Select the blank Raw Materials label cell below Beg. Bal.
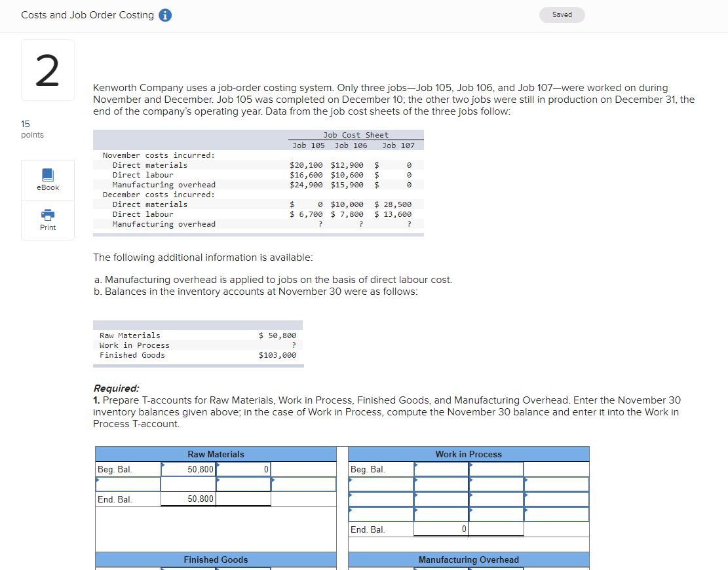This screenshot has width=728, height=570. pos(128,484)
